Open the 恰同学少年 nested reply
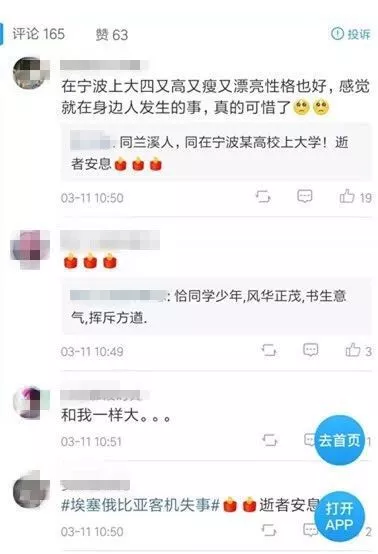The width and height of the screenshot is (378, 554). (x=216, y=306)
